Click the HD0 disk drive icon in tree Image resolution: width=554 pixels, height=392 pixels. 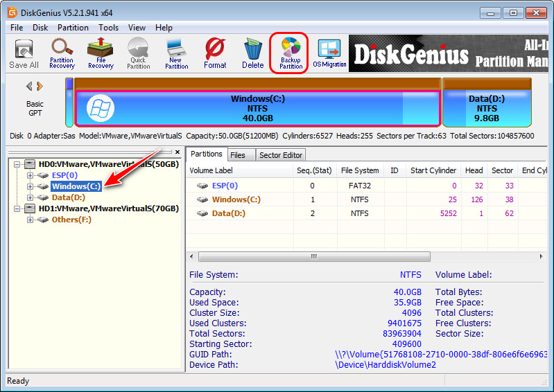pyautogui.click(x=30, y=164)
